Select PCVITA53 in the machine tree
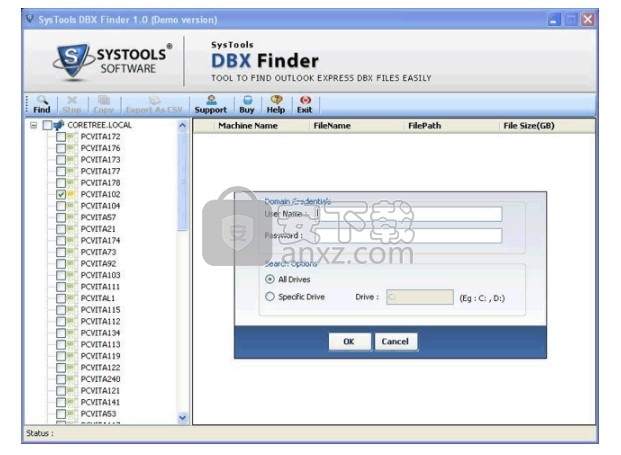The image size is (621, 455). pyautogui.click(x=98, y=414)
